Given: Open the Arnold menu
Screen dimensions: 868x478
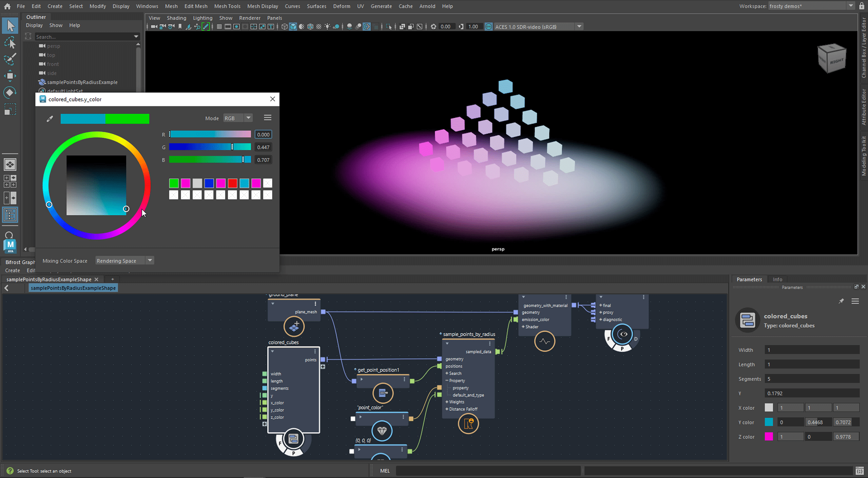Looking at the screenshot, I should (x=427, y=6).
